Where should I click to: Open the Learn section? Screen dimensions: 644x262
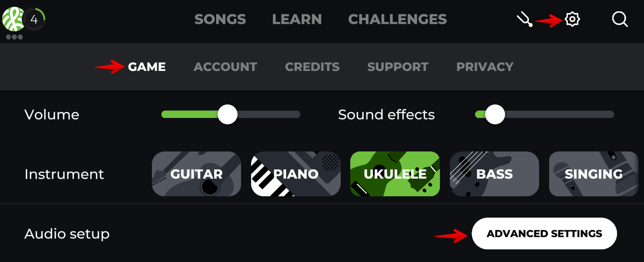point(297,19)
